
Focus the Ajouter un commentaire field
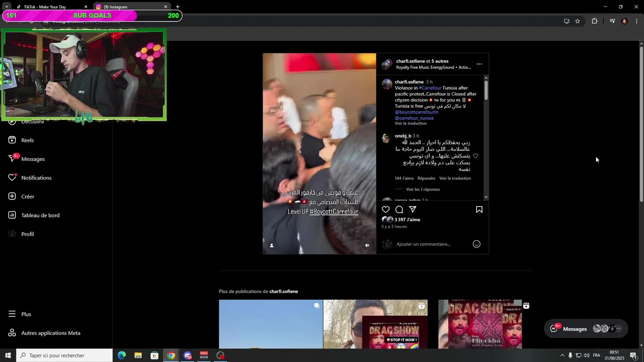click(x=433, y=244)
